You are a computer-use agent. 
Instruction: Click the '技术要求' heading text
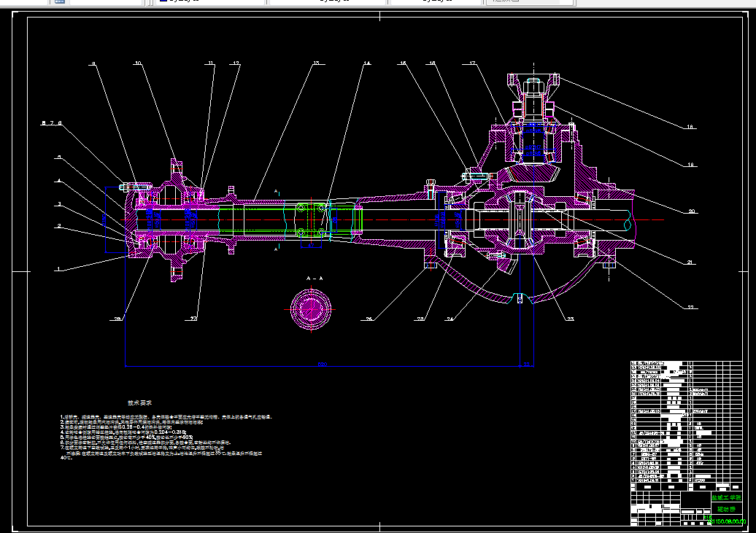pos(140,402)
